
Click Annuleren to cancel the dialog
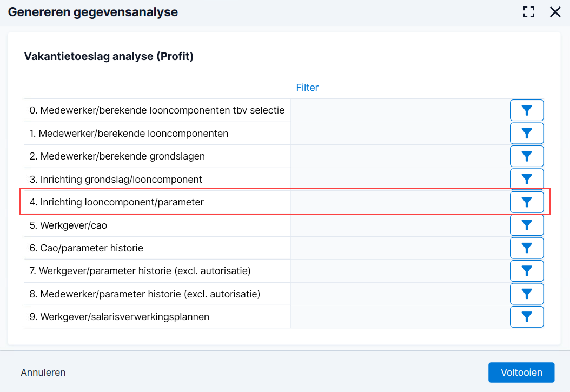coord(43,373)
